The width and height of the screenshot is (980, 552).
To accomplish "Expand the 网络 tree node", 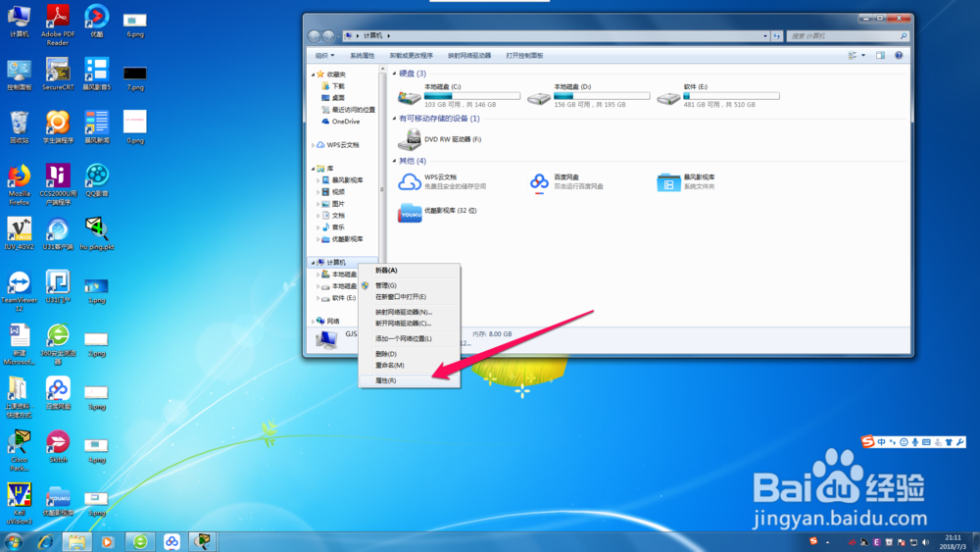I will 314,322.
